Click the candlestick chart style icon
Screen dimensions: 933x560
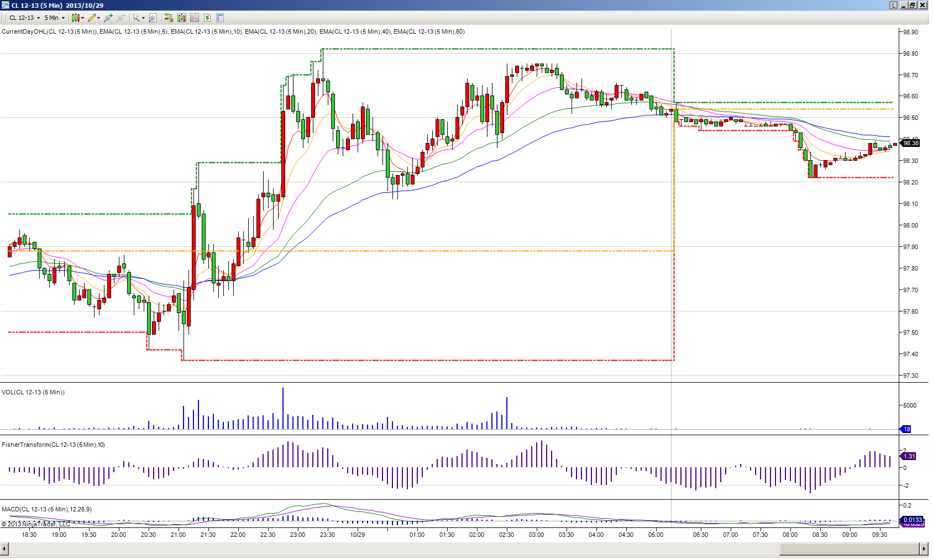pyautogui.click(x=76, y=18)
